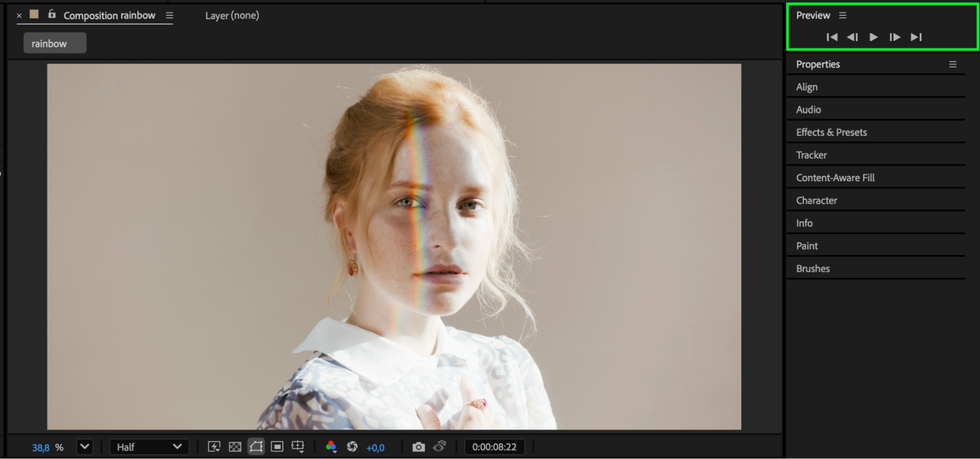
Task: Click the Play button in Preview panel
Action: click(x=873, y=37)
